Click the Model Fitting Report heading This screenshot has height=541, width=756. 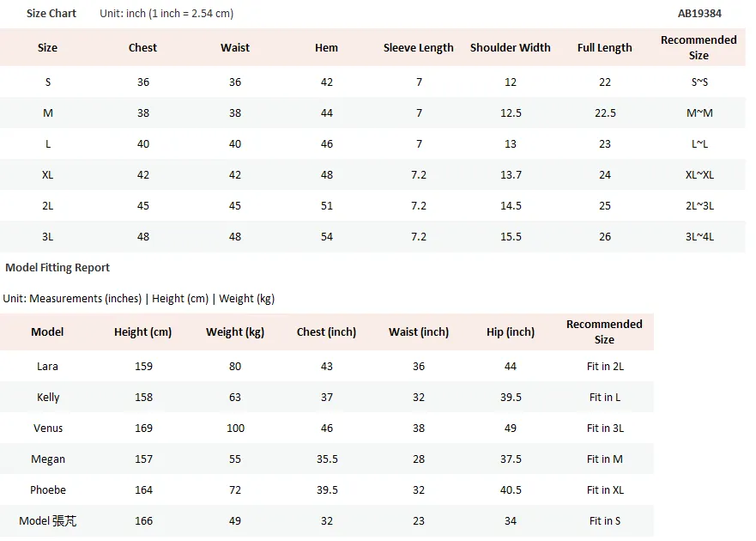[57, 267]
